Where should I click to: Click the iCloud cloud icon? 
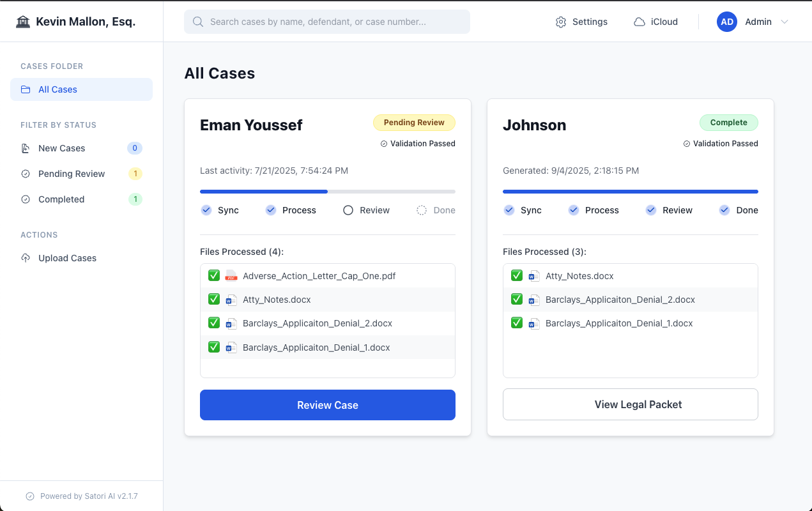[x=638, y=22]
